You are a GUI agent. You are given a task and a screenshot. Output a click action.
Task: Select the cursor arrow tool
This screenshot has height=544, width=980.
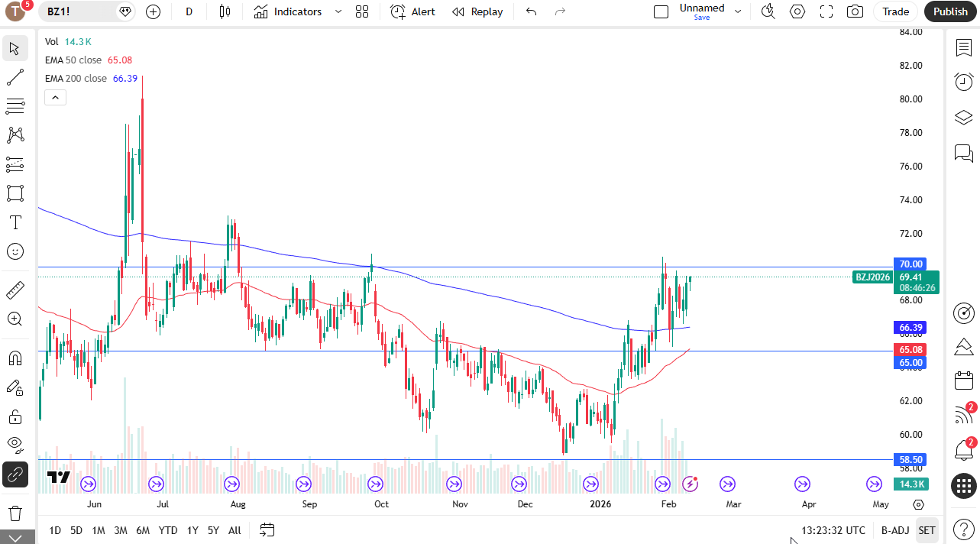tap(15, 48)
